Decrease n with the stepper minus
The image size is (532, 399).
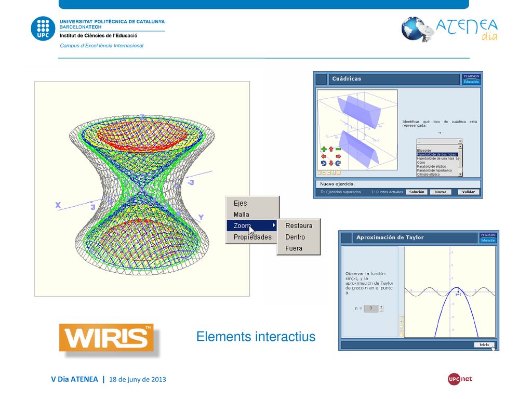[381, 310]
